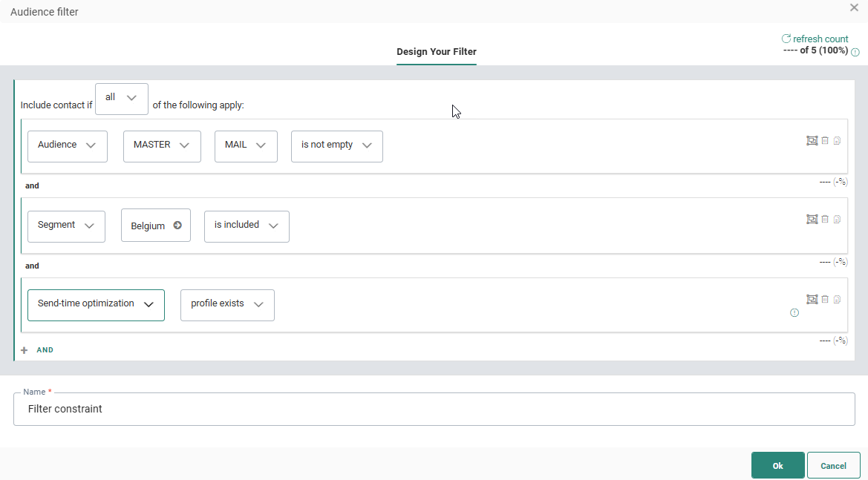Delete the Send-time optimization constraint row
This screenshot has height=480, width=868.
[825, 299]
